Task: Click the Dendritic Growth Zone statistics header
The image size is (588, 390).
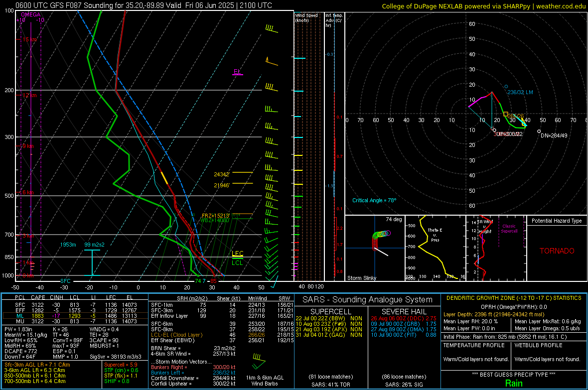Action: click(x=514, y=298)
